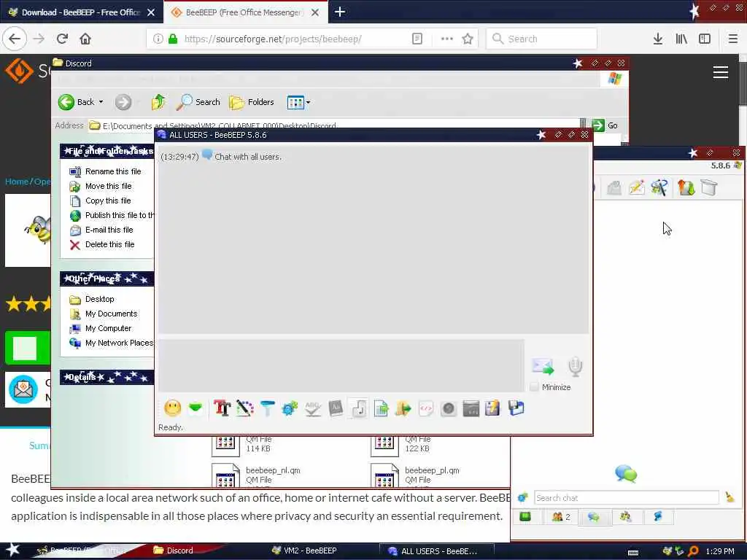The height and width of the screenshot is (560, 747).
Task: Click in the Search chat field
Action: click(x=627, y=497)
